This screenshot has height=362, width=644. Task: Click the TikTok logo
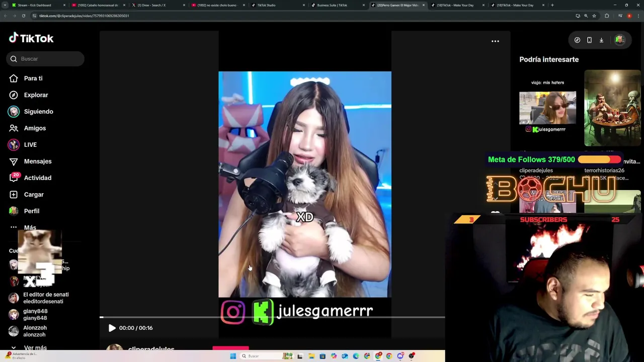pos(31,38)
